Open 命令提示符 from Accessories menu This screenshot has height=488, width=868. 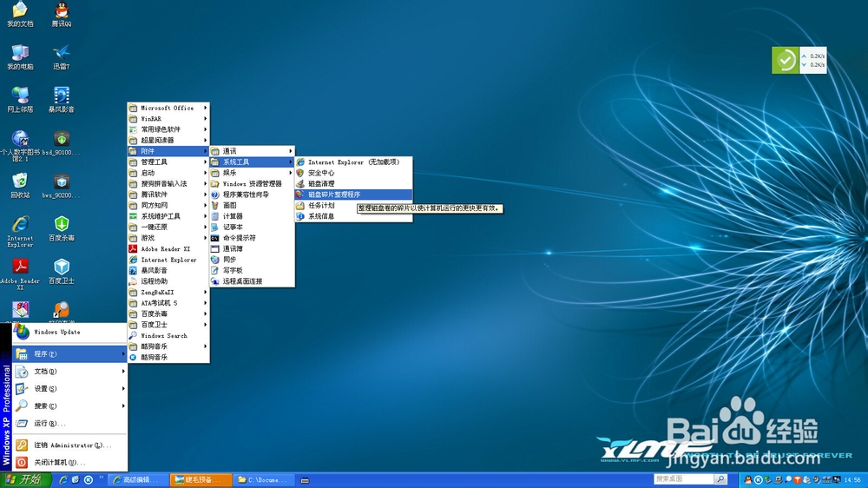252,238
